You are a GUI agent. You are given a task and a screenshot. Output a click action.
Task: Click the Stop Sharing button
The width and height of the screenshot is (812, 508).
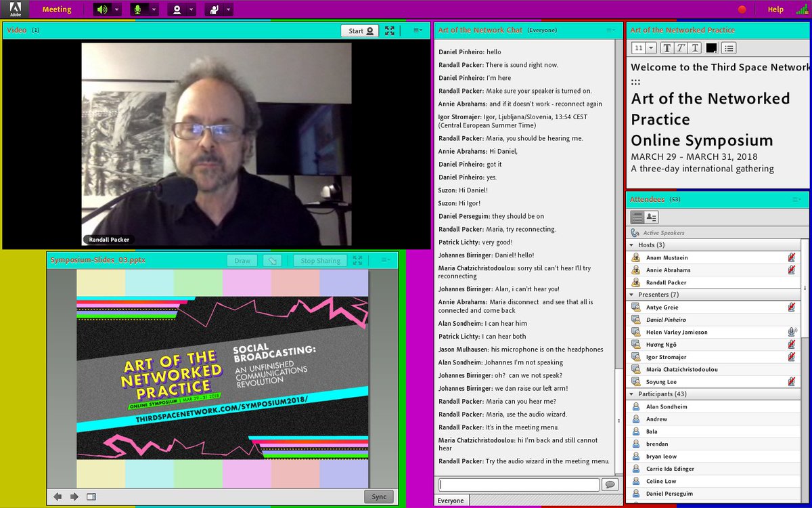click(x=319, y=260)
